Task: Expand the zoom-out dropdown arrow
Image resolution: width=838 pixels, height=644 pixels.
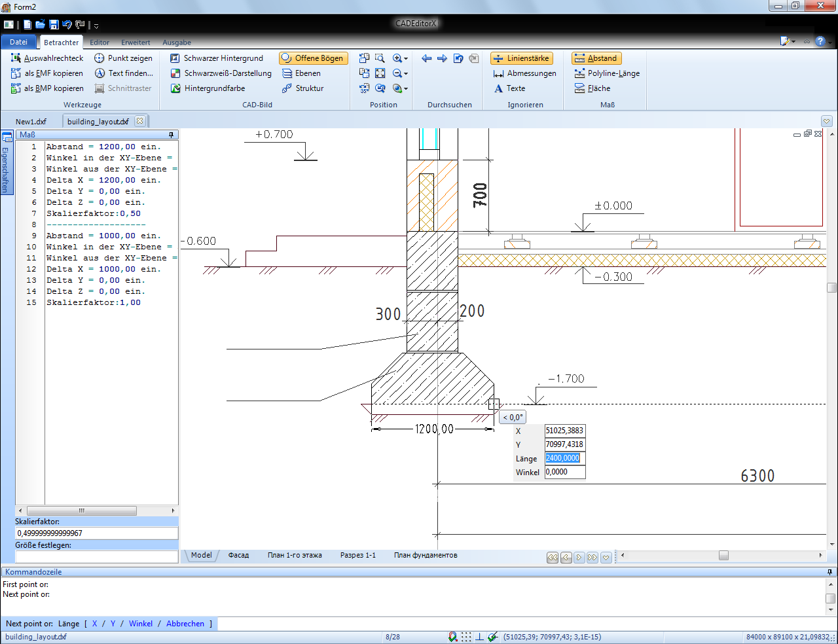Action: click(406, 73)
